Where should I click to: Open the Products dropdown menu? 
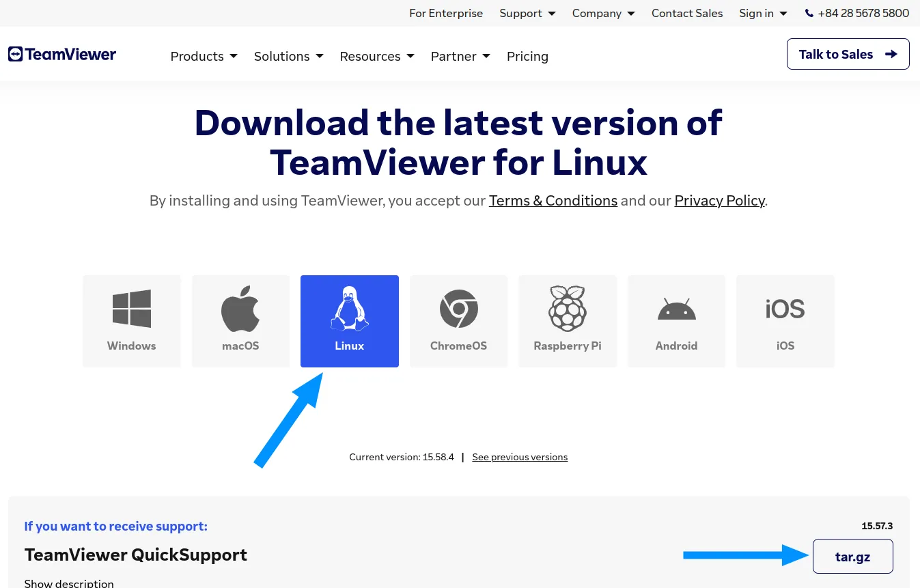[x=204, y=56]
